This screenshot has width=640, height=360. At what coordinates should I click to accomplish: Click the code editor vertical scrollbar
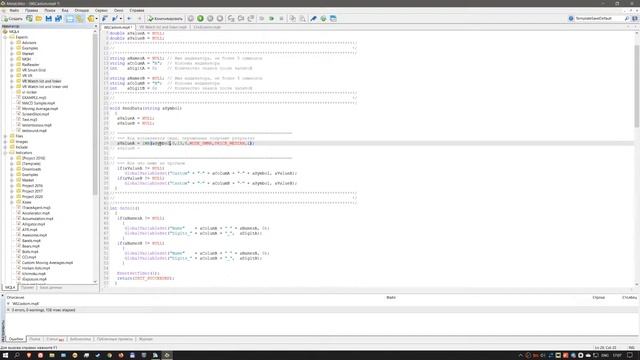(637, 87)
